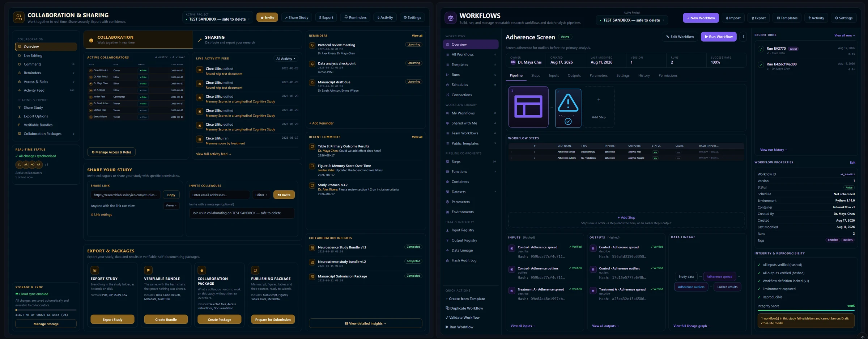Click the Export Options download icon
This screenshot has height=339, width=868.
(19, 116)
